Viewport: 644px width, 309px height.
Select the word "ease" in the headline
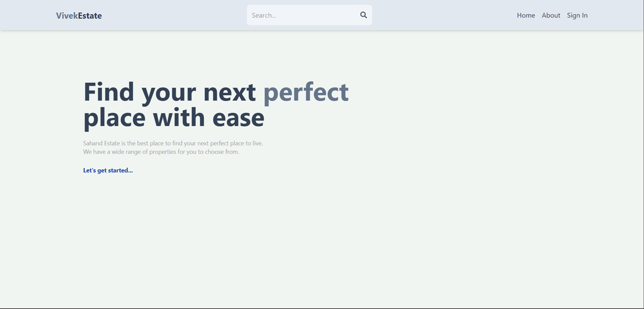[x=238, y=118]
